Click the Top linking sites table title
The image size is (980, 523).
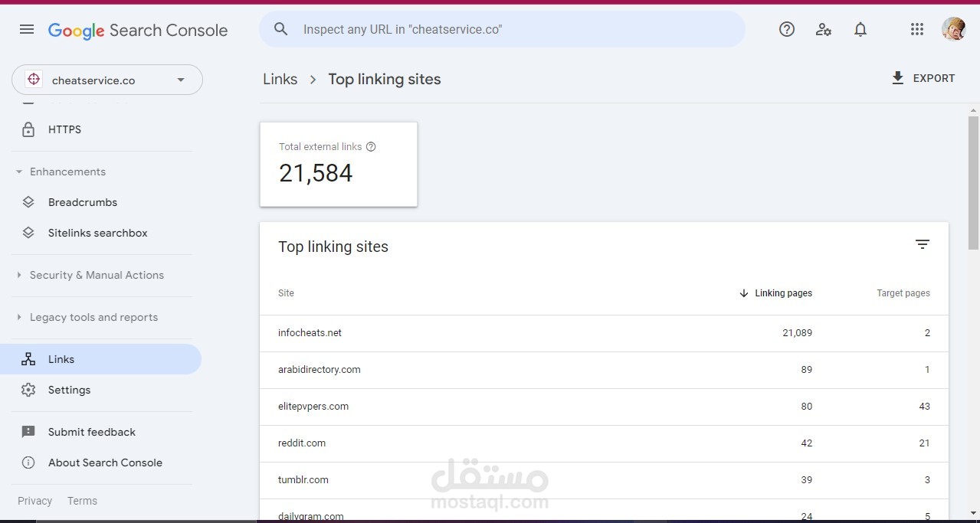pos(333,247)
